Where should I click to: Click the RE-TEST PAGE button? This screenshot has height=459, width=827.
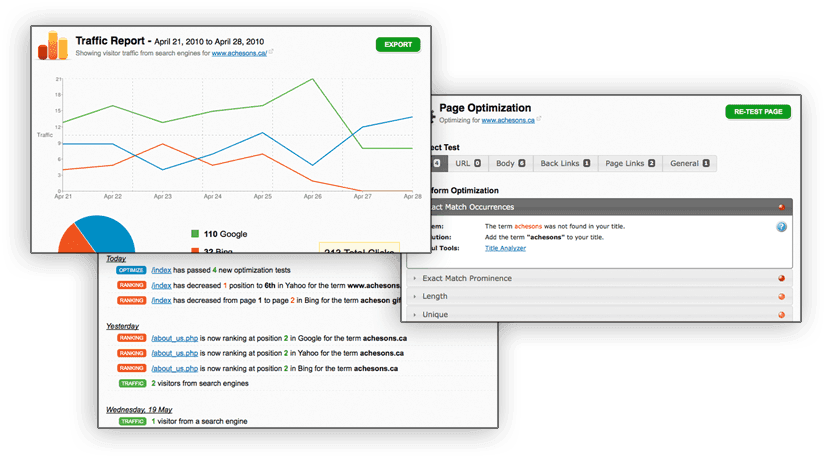[758, 111]
